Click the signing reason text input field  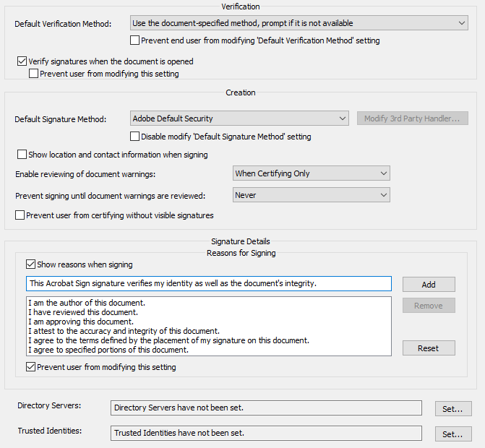pos(208,283)
